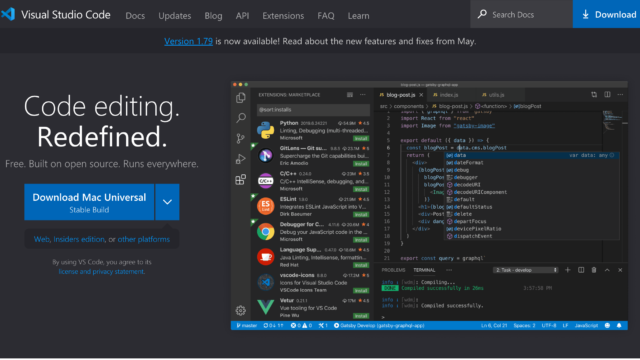This screenshot has width=640, height=360.
Task: Click the GitLens extension logo
Action: tap(265, 156)
